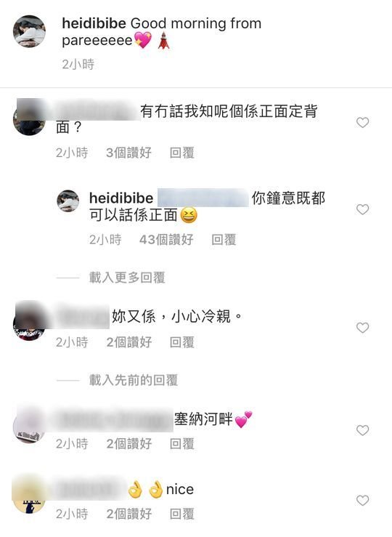Expand 載入更多回覆 to load more replies
The width and height of the screenshot is (392, 537).
pos(127,278)
